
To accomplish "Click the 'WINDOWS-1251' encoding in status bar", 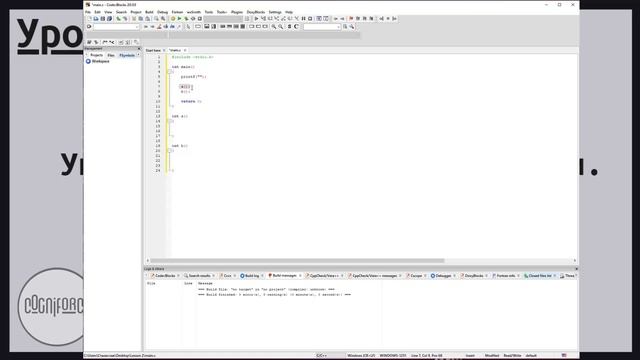I will pyautogui.click(x=392, y=356).
